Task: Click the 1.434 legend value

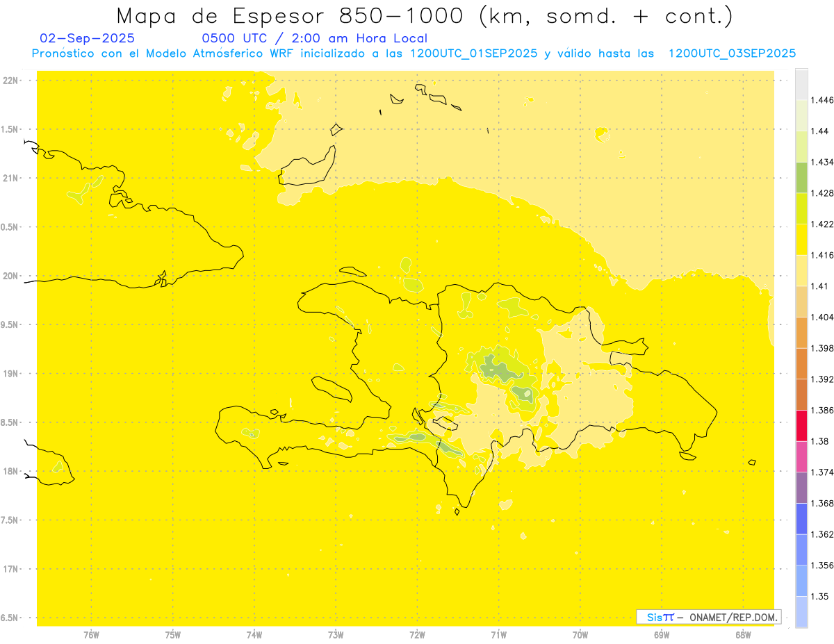Action: point(822,162)
